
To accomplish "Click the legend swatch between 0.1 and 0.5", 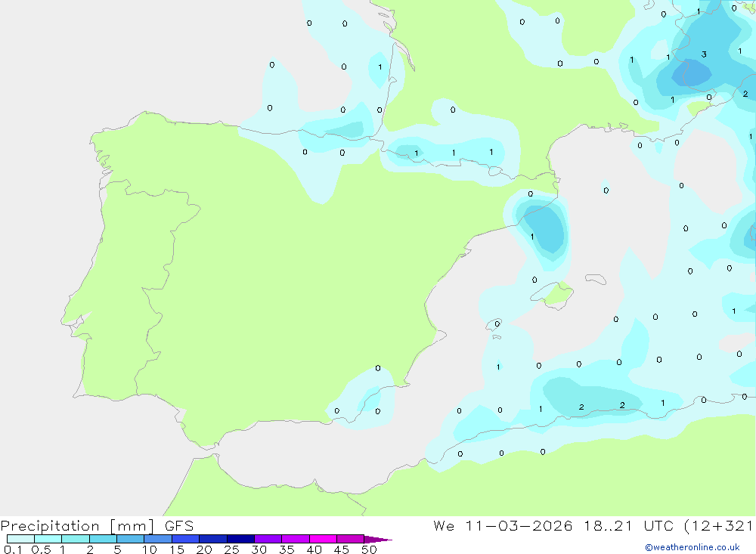I will click(20, 539).
